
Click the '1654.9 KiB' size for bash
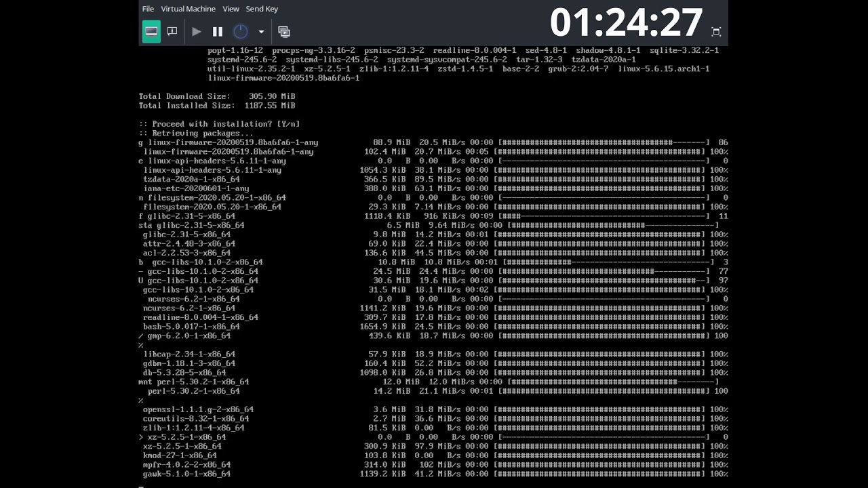point(382,326)
